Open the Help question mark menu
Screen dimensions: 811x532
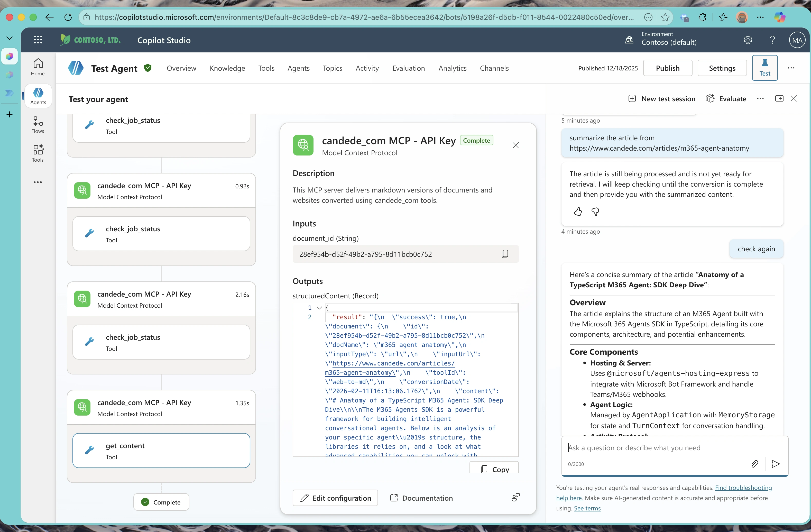click(x=772, y=40)
